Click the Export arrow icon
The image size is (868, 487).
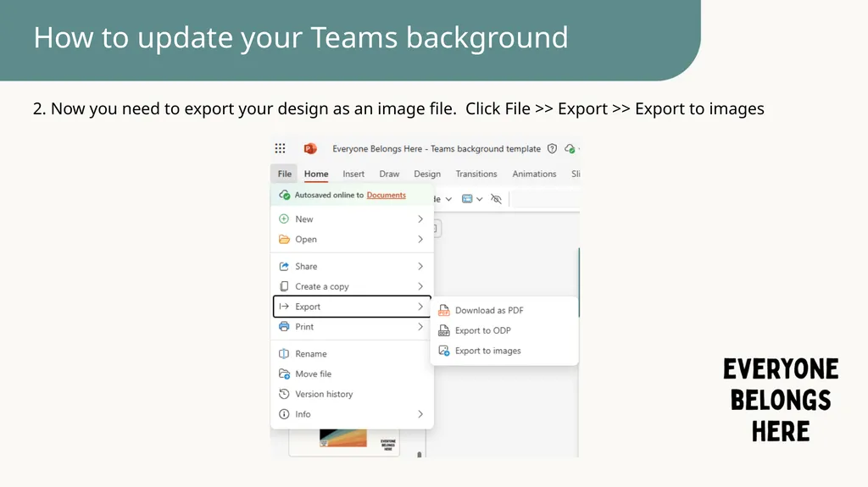[x=284, y=306]
